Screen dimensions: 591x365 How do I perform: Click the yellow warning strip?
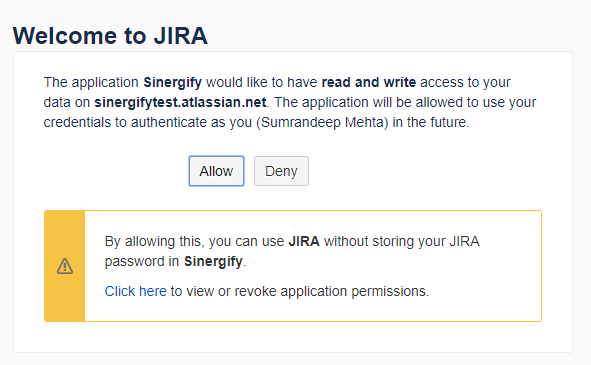coord(64,266)
